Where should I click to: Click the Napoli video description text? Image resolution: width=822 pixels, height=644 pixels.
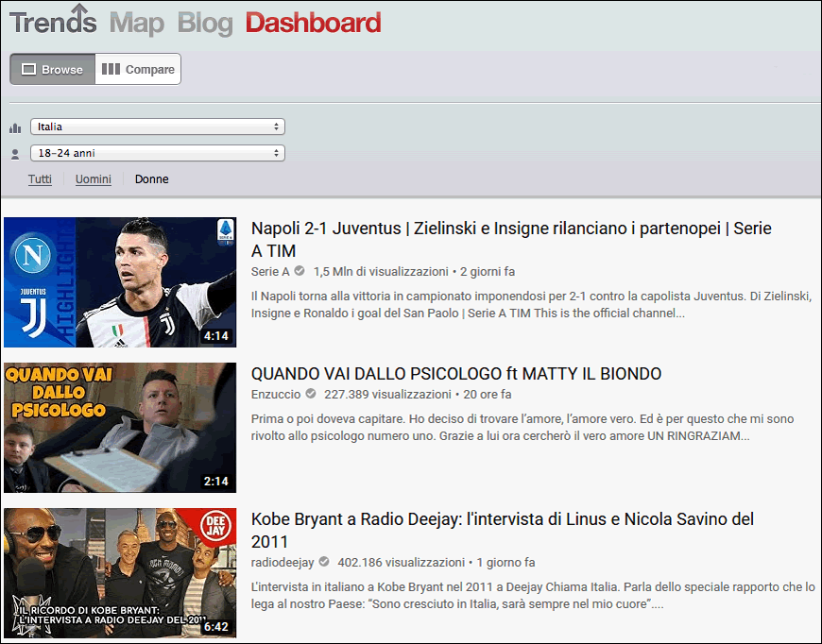point(531,304)
